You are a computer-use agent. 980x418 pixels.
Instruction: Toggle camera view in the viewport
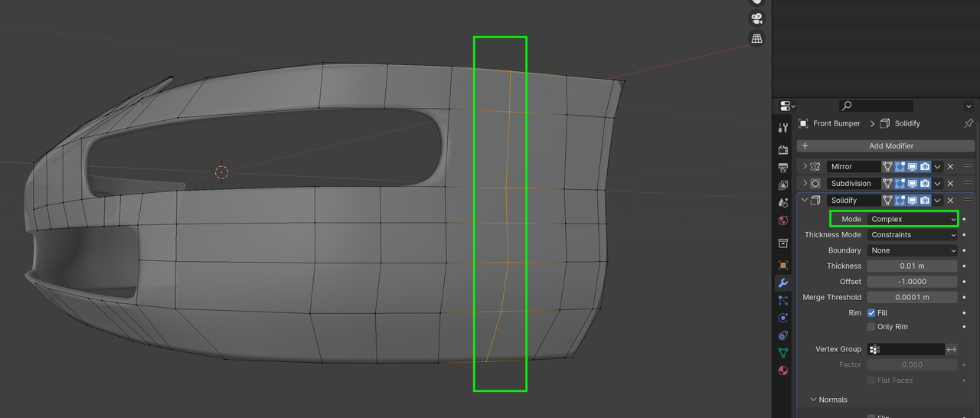pyautogui.click(x=756, y=18)
